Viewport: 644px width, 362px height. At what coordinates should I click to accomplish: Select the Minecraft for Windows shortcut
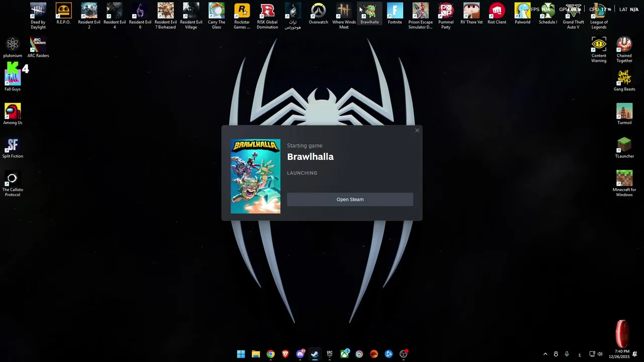[624, 184]
